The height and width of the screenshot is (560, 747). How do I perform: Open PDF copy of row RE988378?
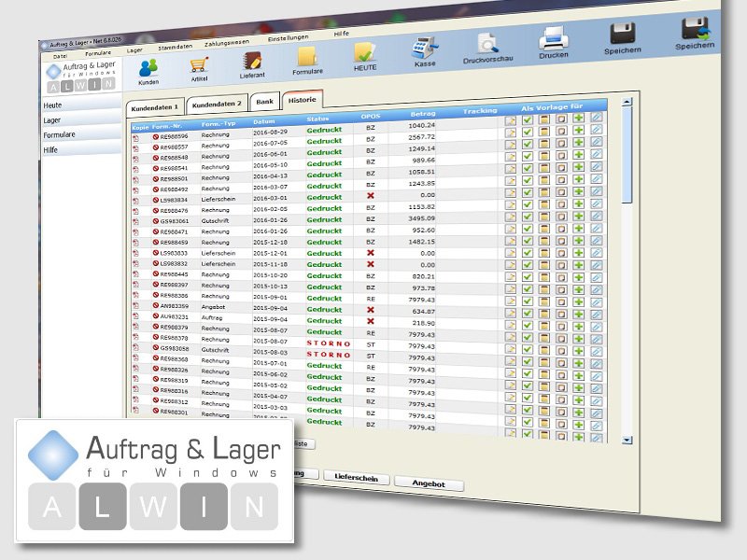click(x=135, y=337)
